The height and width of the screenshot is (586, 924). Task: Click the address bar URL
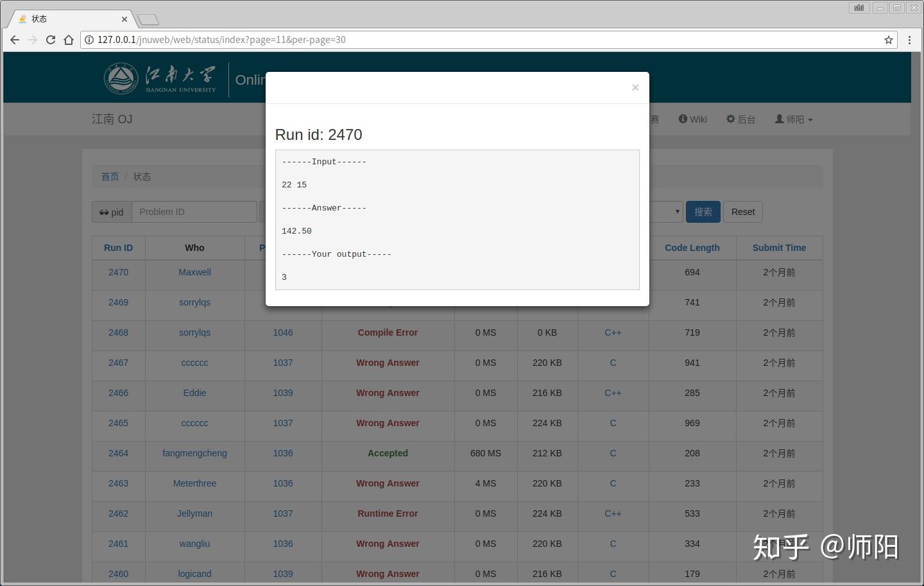(x=221, y=40)
